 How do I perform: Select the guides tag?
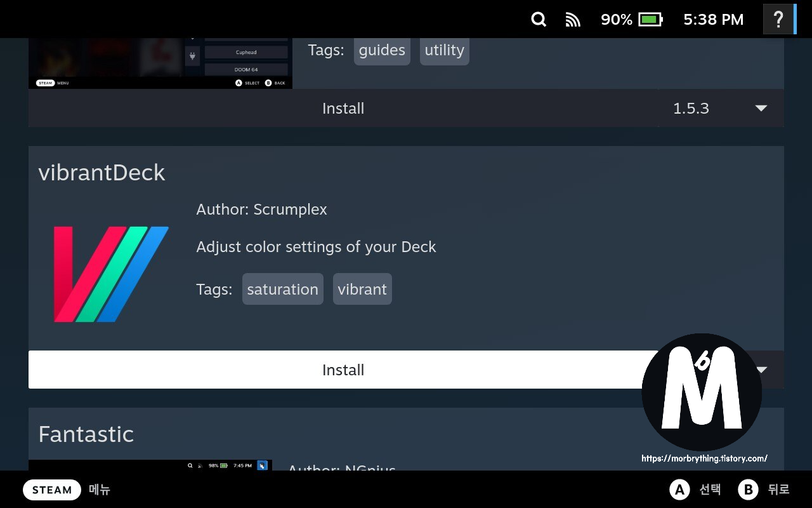(382, 50)
